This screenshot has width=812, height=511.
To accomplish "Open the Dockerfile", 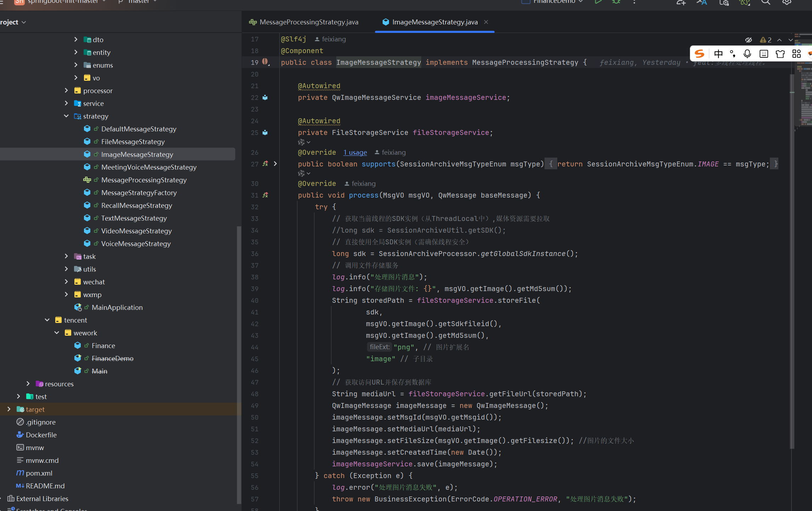I will tap(41, 435).
